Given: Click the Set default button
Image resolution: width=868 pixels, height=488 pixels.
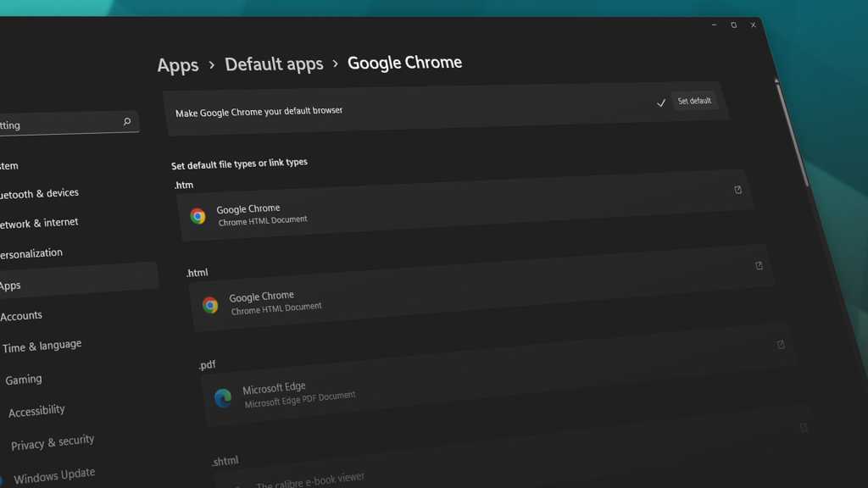Looking at the screenshot, I should [694, 101].
